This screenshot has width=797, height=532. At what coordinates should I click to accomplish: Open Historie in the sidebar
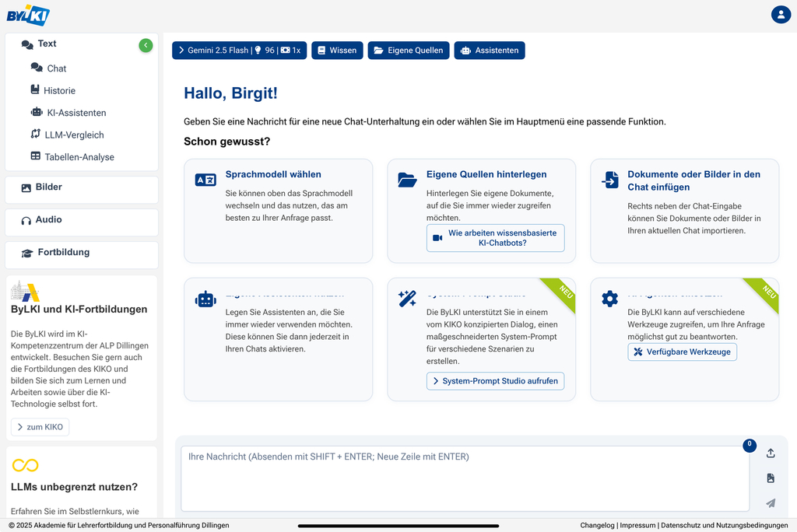(x=59, y=90)
